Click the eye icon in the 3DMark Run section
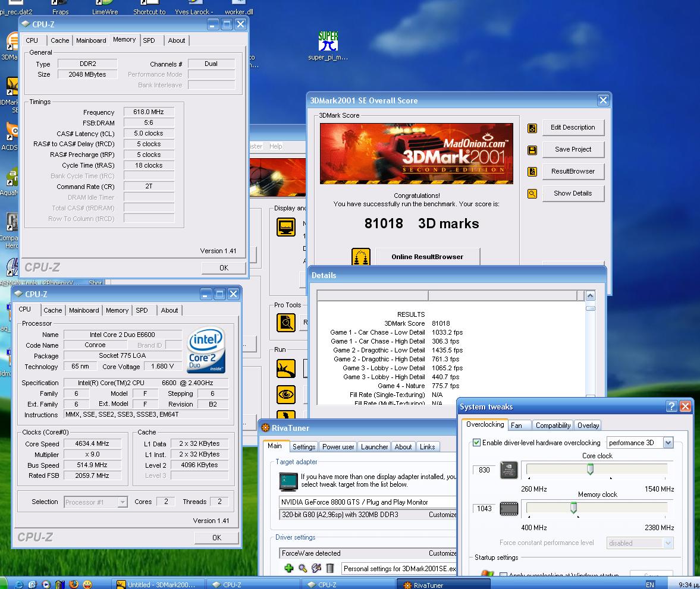Viewport: 700px width, 589px height. pyautogui.click(x=285, y=395)
